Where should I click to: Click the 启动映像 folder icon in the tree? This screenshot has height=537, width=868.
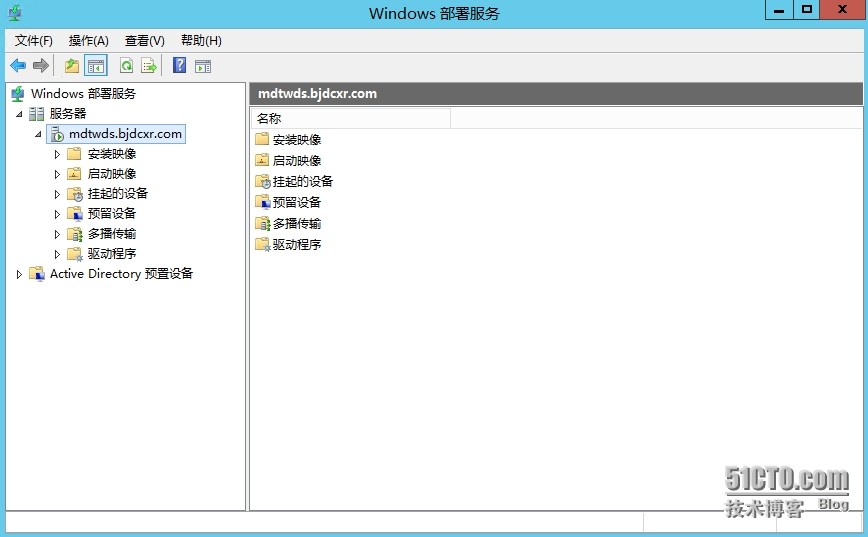click(x=74, y=174)
